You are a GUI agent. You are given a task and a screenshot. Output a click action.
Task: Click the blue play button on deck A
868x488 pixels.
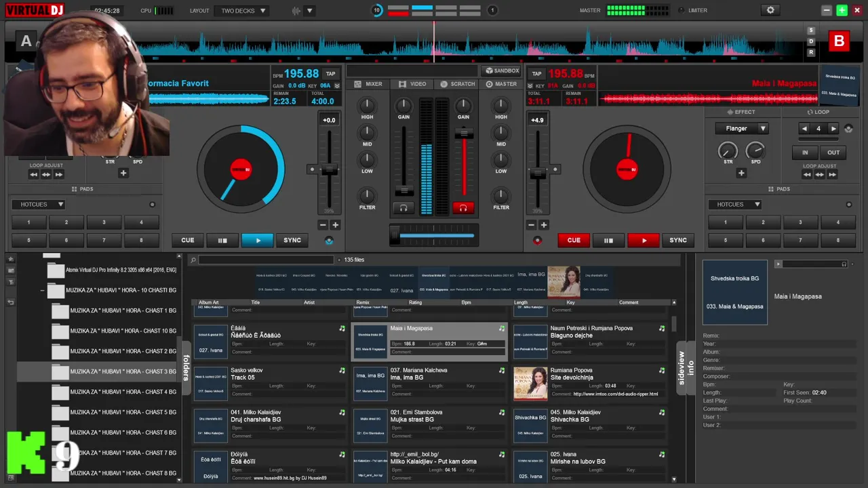pos(258,240)
